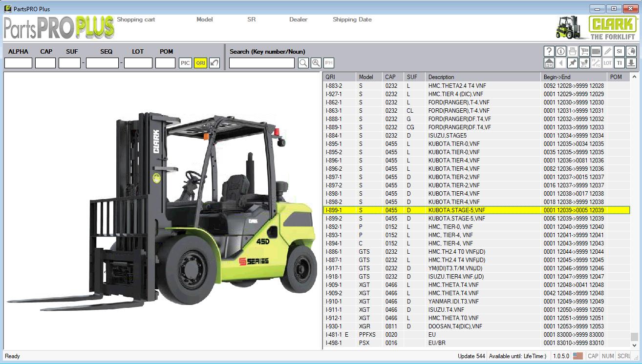
Task: Click the information icon in the toolbar
Action: pyautogui.click(x=560, y=51)
